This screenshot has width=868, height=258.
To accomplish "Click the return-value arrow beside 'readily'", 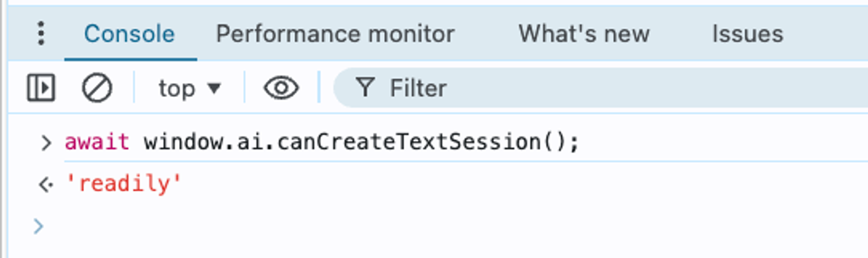I will point(46,184).
